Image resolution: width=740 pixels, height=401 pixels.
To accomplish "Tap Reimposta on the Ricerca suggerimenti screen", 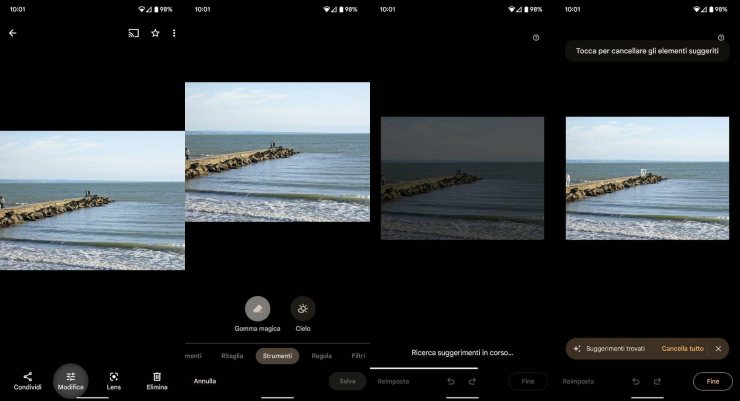I will click(x=393, y=381).
